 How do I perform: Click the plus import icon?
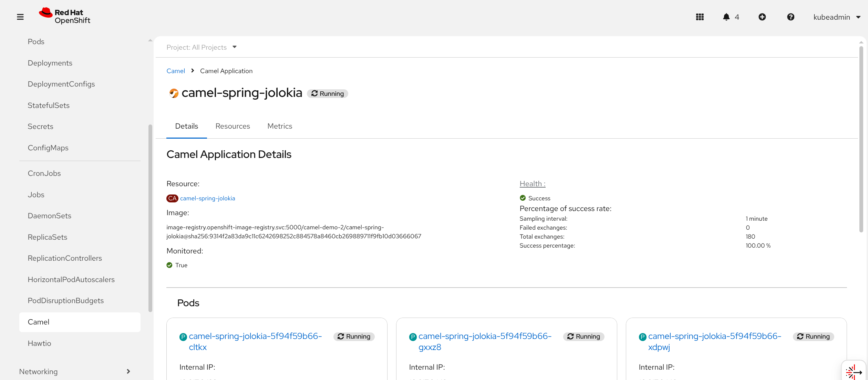(762, 17)
